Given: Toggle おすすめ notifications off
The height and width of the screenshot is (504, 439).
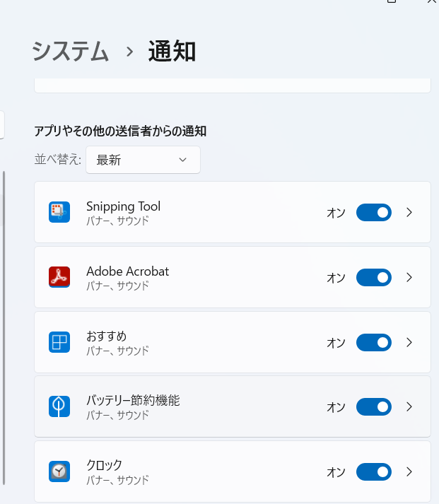Looking at the screenshot, I should pyautogui.click(x=373, y=342).
